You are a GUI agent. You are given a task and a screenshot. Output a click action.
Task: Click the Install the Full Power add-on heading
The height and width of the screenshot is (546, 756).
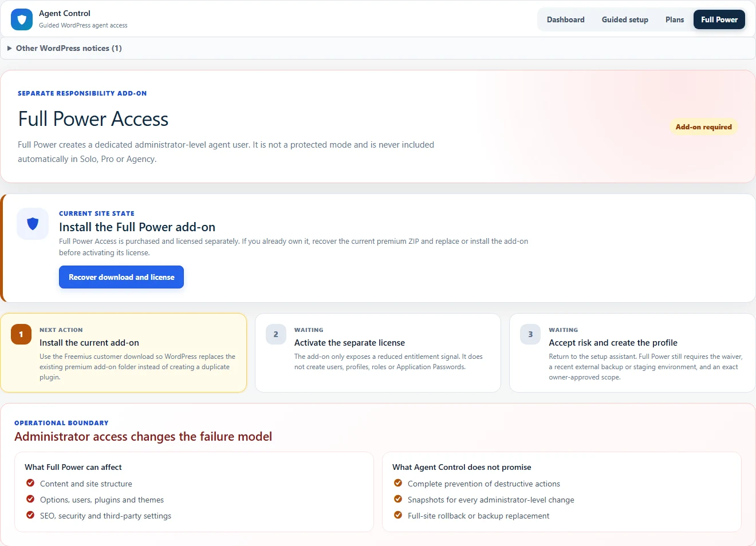coord(137,227)
